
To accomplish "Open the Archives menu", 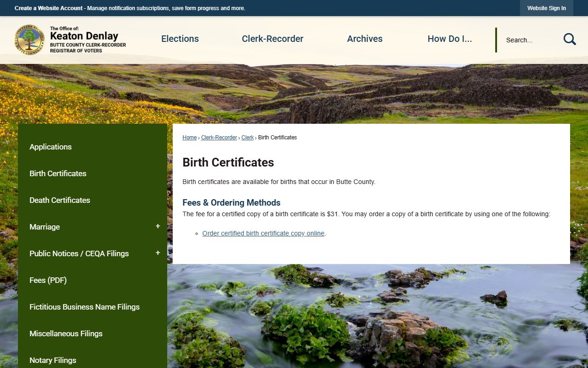I will click(365, 39).
